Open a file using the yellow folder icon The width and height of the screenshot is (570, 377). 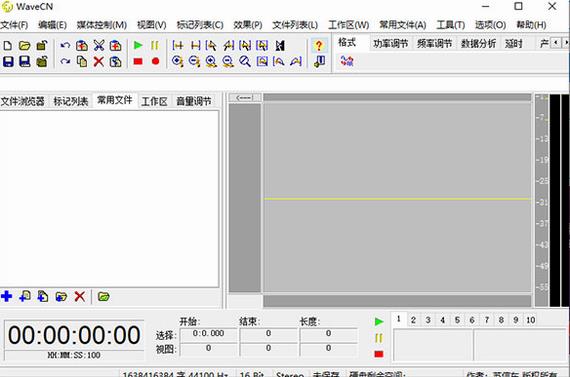[24, 46]
